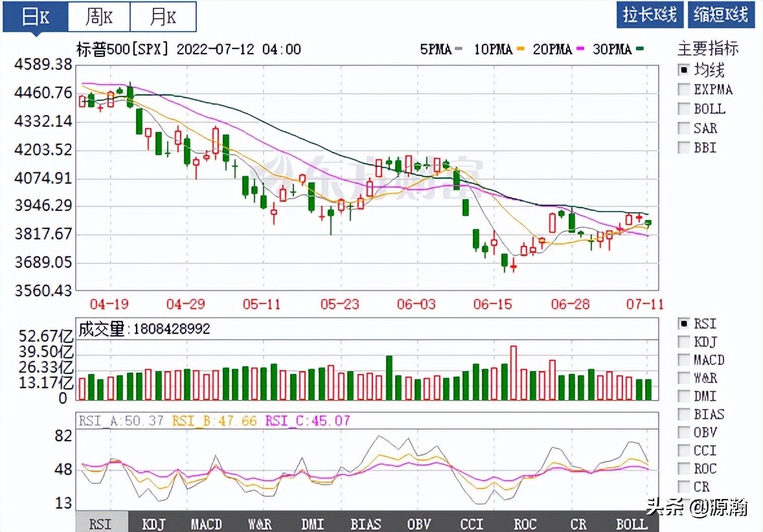Enable the SAR indicator checkbox
Screen dimensions: 763x532
pyautogui.click(x=684, y=128)
